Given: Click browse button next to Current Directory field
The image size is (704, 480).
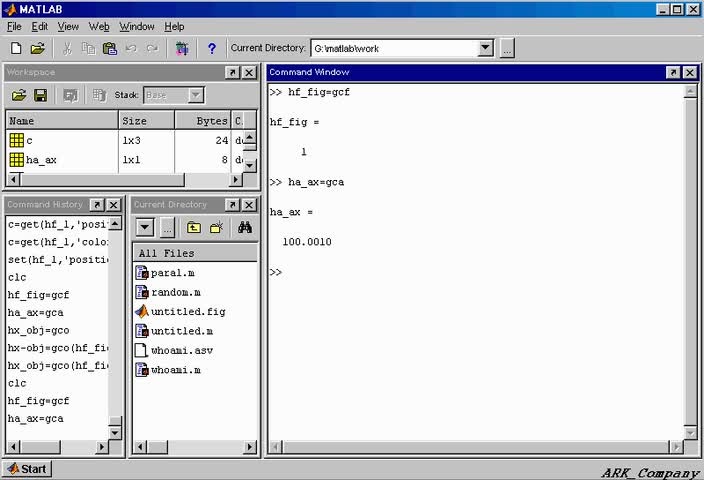Looking at the screenshot, I should click(507, 48).
